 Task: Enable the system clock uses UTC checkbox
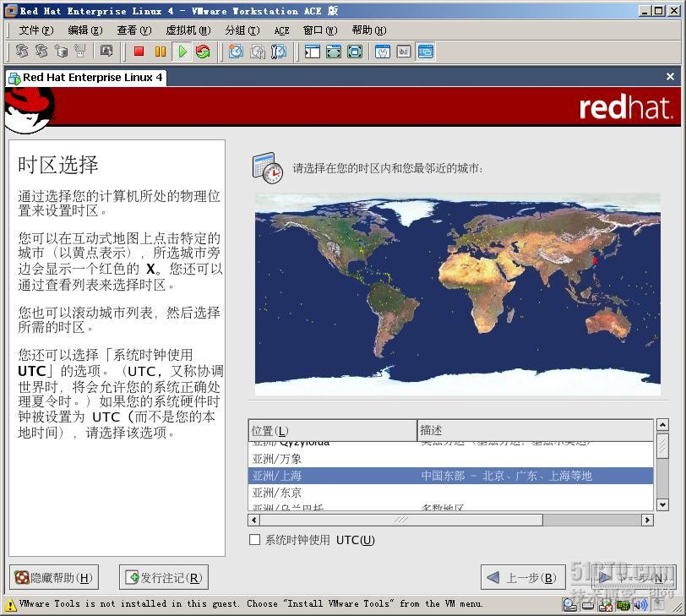click(x=254, y=539)
